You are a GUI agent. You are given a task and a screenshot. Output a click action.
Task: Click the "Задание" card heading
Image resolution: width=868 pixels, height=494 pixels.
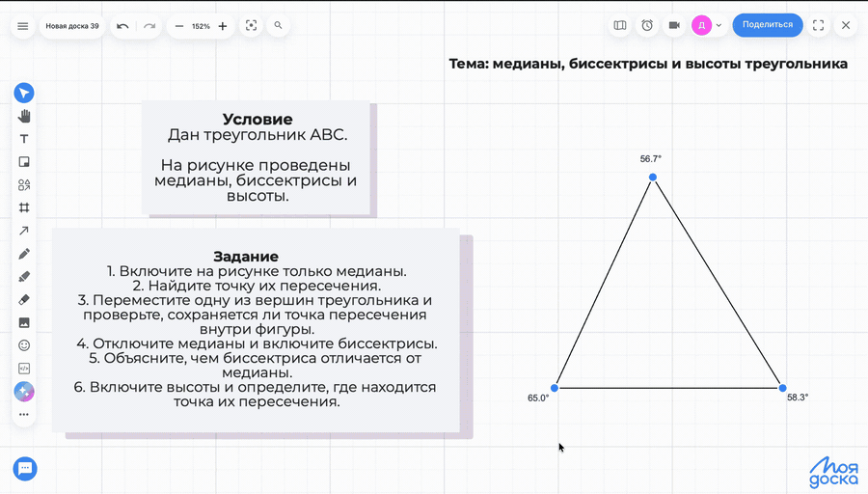coord(246,257)
